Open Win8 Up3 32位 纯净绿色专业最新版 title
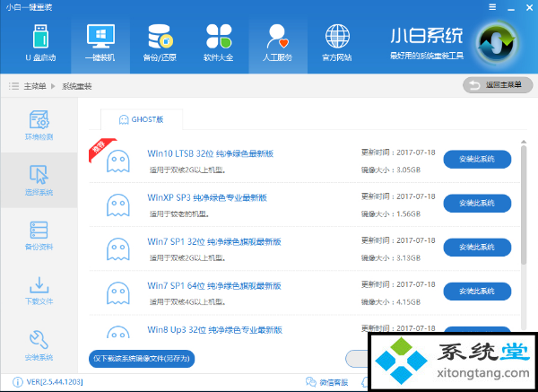Screen dimensions: 538x392 point(215,330)
